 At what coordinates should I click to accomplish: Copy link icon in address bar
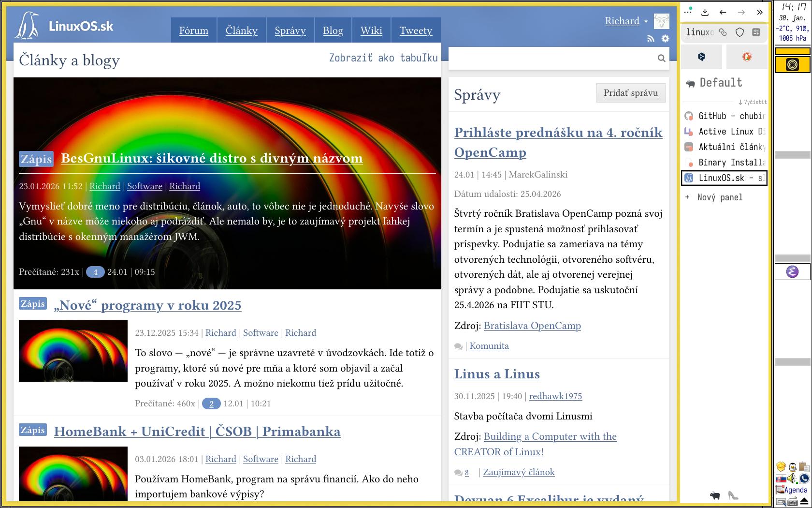click(x=723, y=32)
